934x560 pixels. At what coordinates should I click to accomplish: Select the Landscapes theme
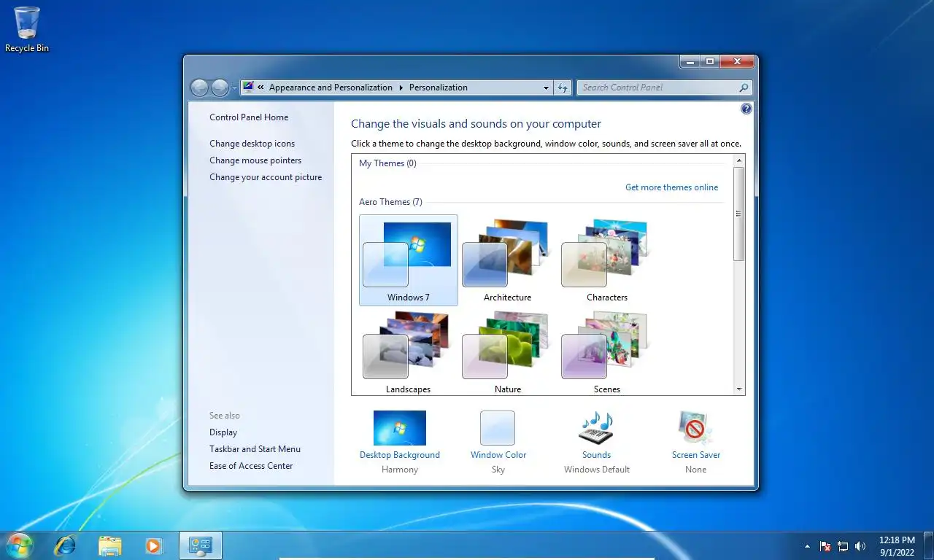(x=409, y=352)
